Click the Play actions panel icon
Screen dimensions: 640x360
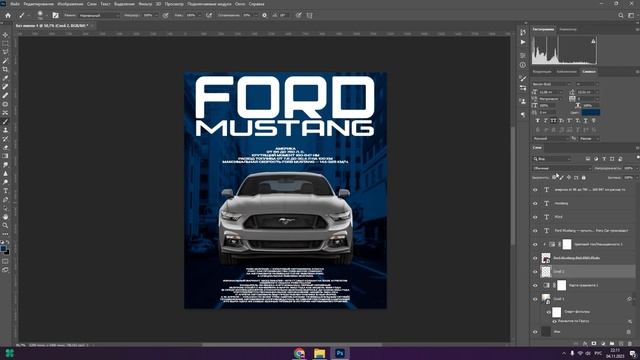pos(523,42)
